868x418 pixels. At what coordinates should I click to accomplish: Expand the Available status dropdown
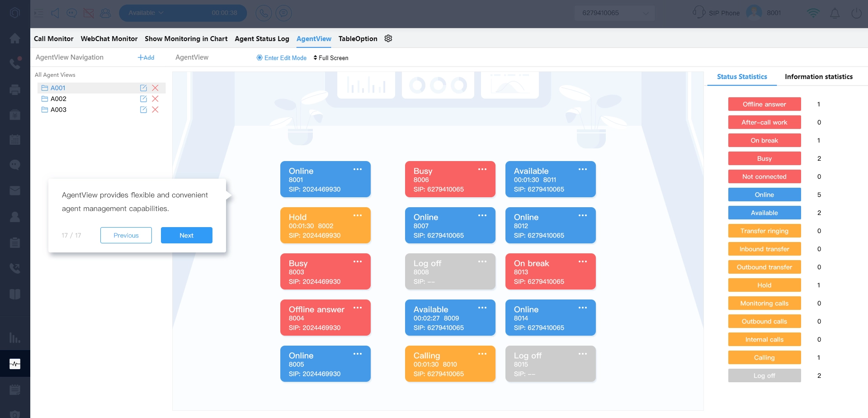click(146, 13)
